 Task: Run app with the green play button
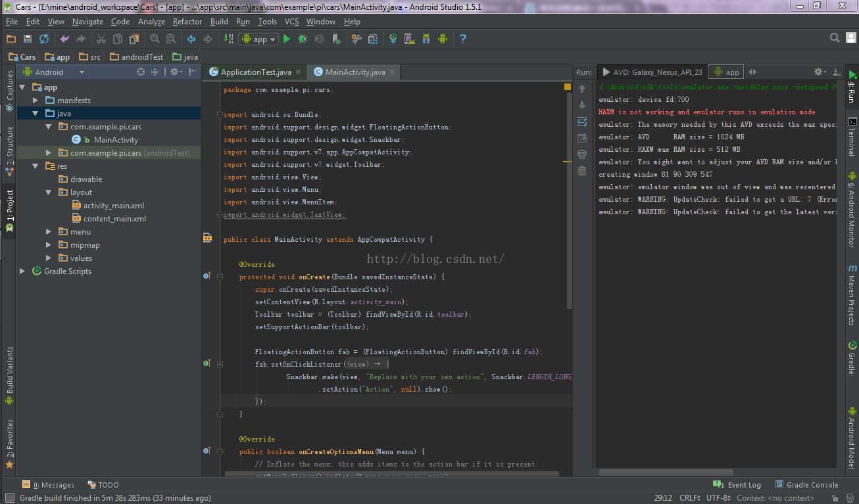(x=287, y=39)
